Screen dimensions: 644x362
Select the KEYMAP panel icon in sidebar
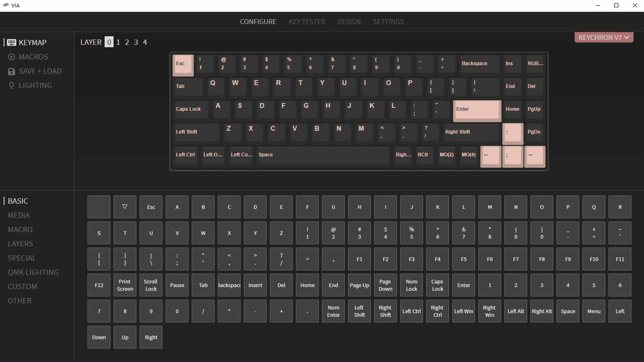click(x=10, y=42)
